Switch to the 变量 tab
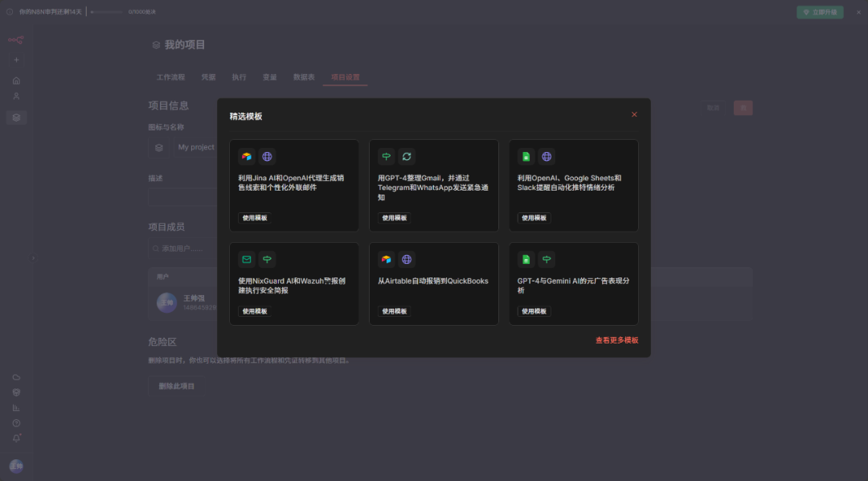This screenshot has height=481, width=868. pos(269,77)
